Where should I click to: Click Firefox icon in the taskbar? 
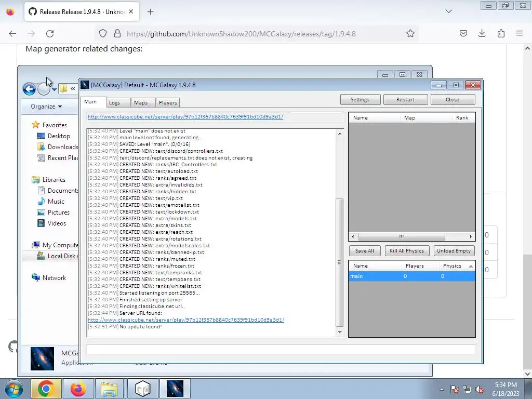tap(78, 389)
